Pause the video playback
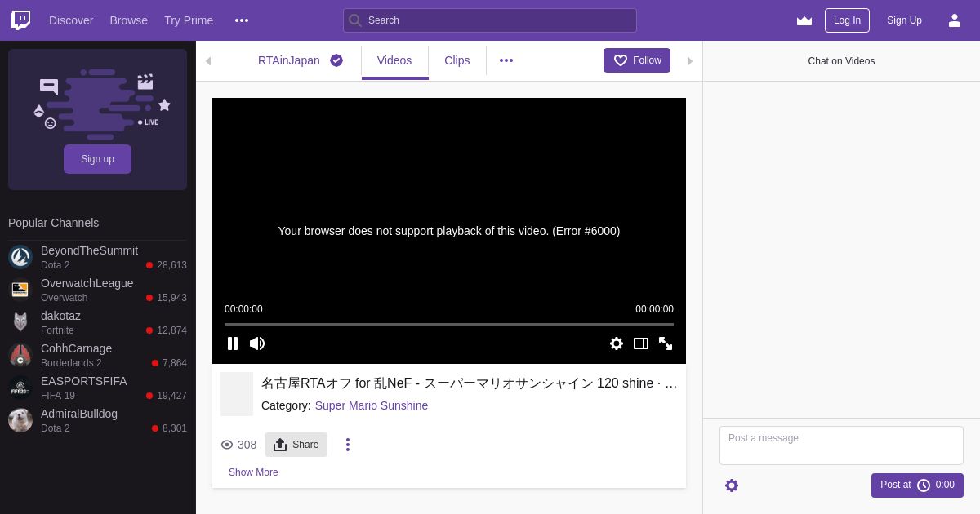This screenshot has height=514, width=980. (x=233, y=343)
